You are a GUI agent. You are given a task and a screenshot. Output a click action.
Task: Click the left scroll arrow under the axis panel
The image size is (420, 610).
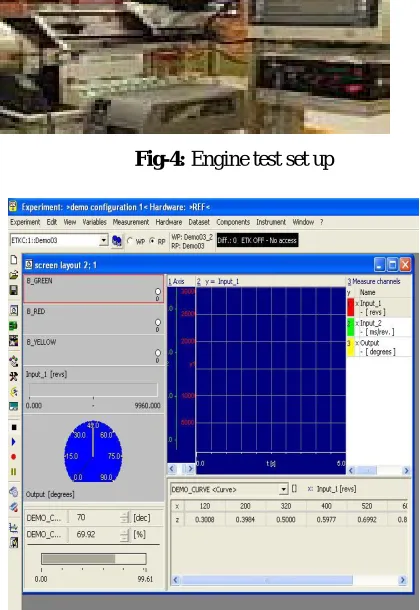pyautogui.click(x=172, y=468)
